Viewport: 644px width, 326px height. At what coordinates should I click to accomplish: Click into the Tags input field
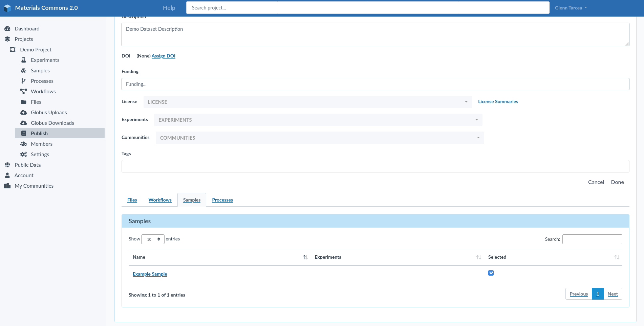[x=375, y=166]
